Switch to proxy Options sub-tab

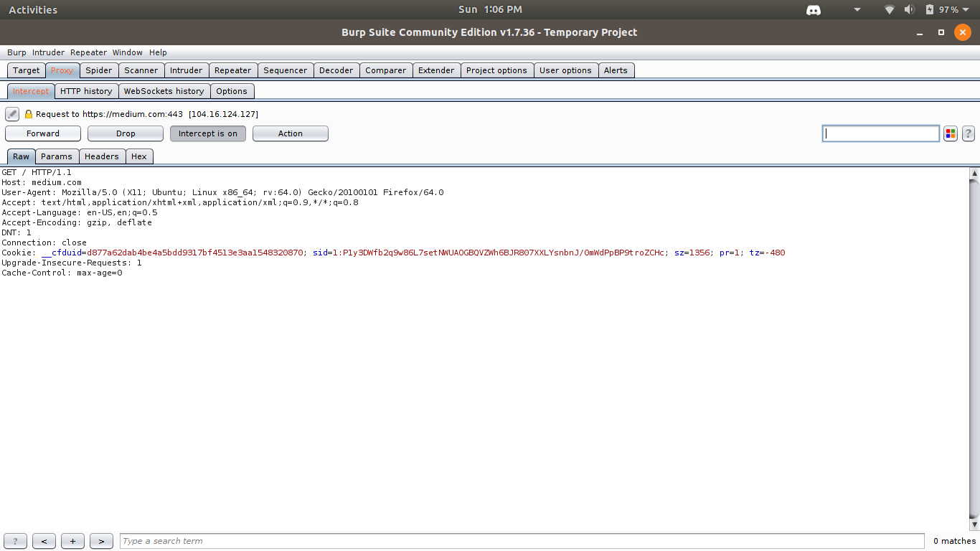pos(232,91)
